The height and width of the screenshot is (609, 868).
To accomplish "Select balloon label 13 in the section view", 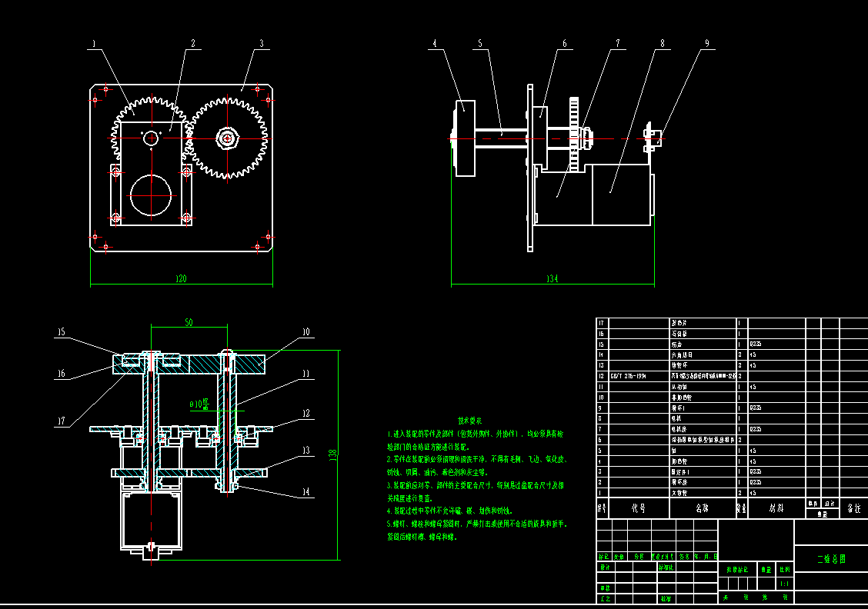I will tap(305, 451).
